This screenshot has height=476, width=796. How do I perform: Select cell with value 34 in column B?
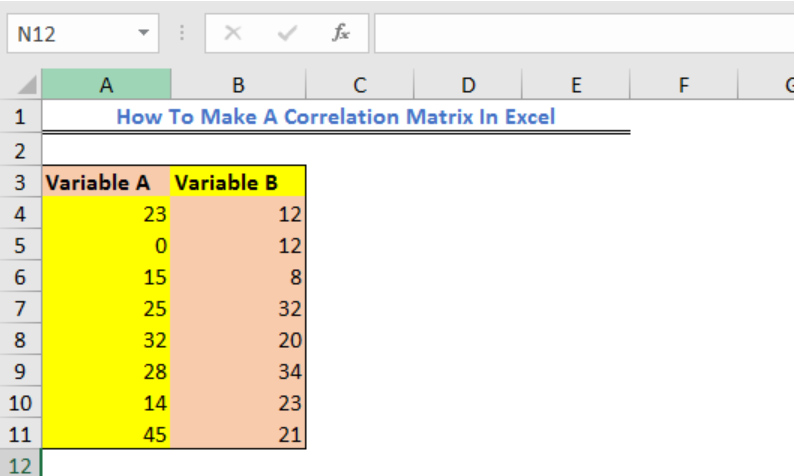[x=238, y=371]
